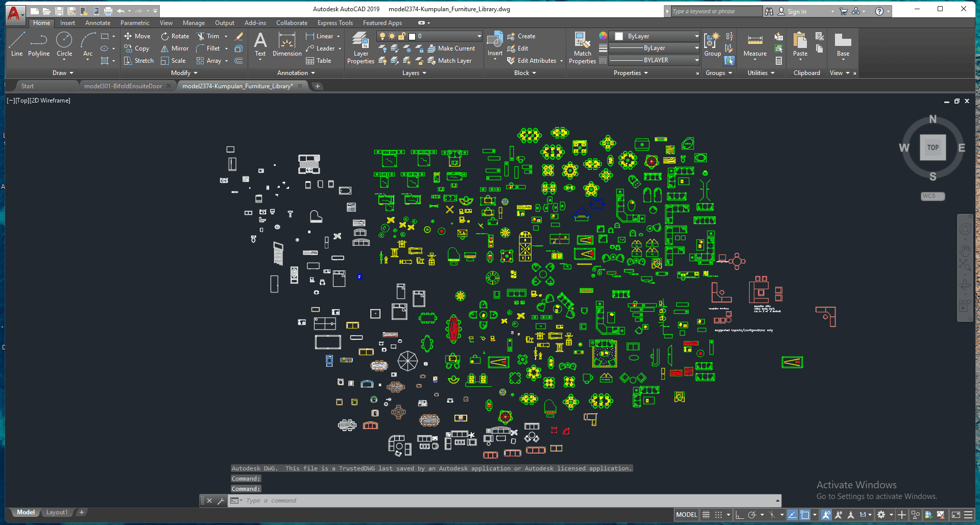Switch to the Annotate ribbon tab

coord(98,23)
